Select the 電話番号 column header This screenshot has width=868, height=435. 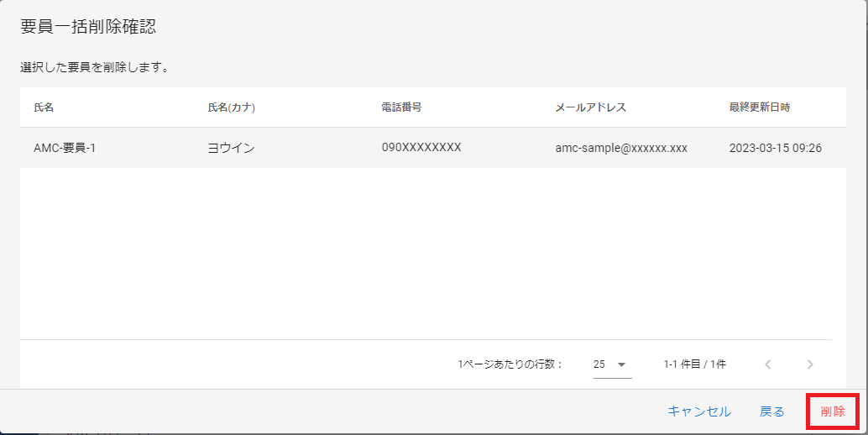coord(400,107)
